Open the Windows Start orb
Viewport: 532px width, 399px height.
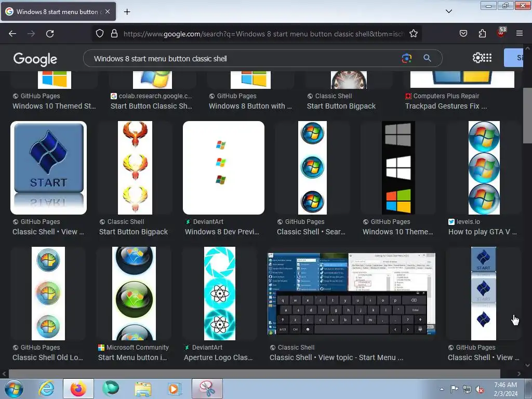pos(14,389)
